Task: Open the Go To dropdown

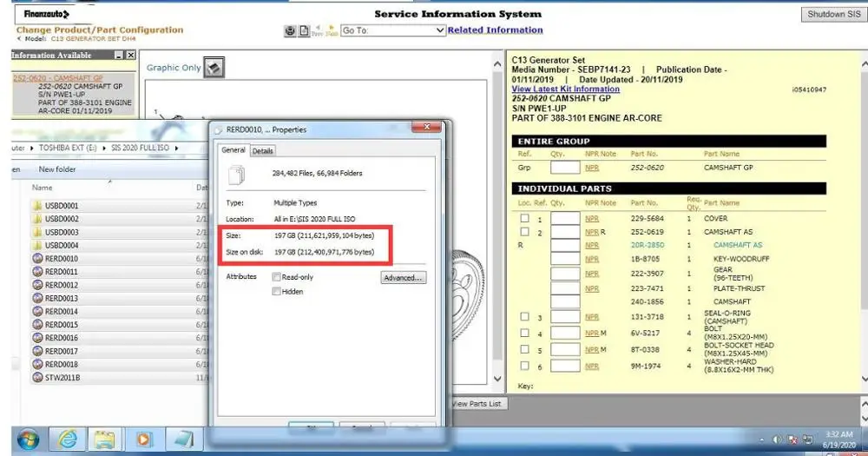Action: 392,30
